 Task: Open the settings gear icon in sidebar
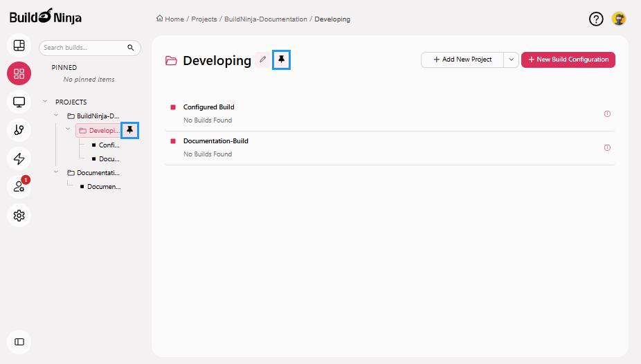point(19,215)
